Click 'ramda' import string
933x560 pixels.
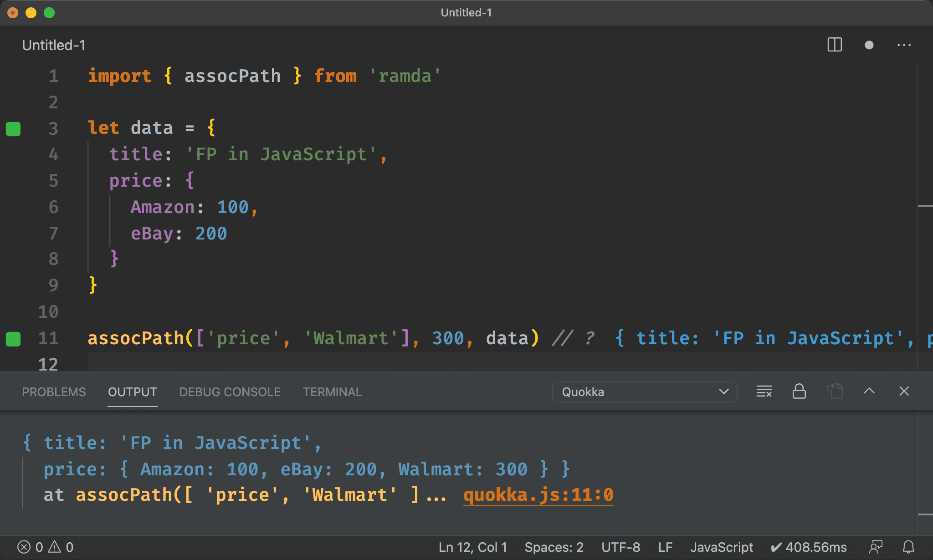tap(405, 76)
